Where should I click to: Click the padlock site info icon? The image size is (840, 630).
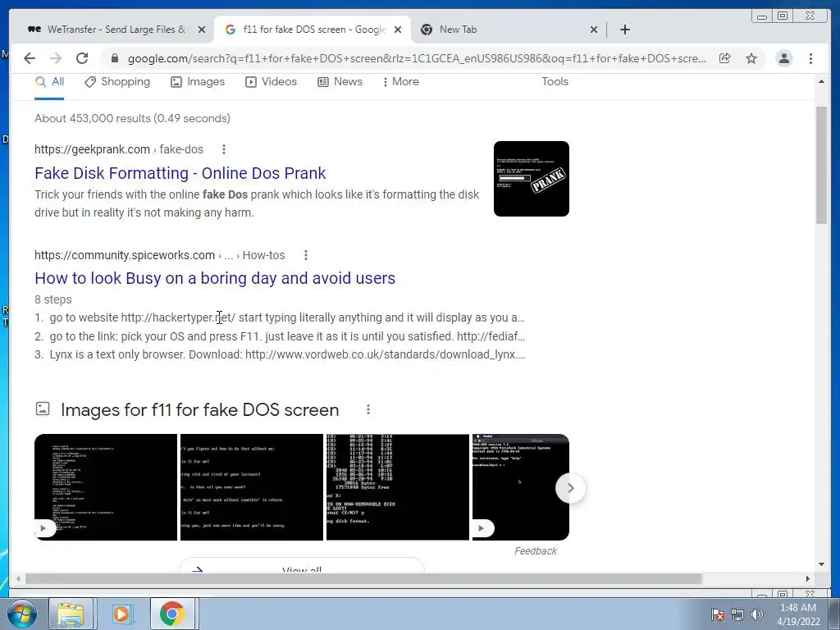114,58
